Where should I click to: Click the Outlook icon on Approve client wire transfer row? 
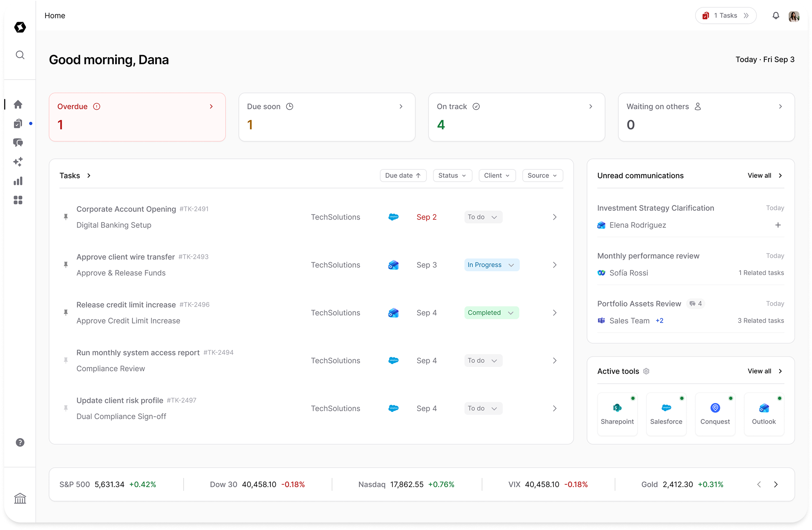(x=393, y=265)
